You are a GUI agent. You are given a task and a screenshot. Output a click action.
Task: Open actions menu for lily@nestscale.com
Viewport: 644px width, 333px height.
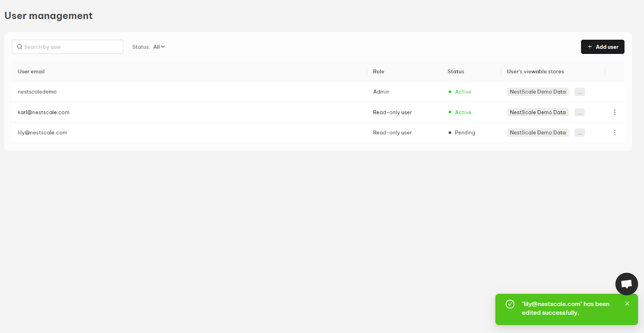(x=615, y=132)
